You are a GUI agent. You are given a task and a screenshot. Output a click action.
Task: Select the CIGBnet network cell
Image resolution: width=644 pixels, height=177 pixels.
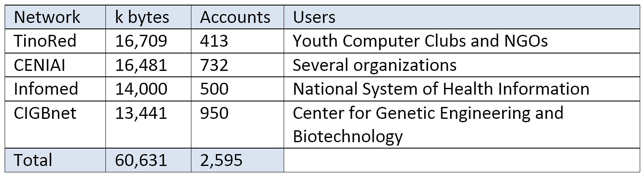point(55,124)
